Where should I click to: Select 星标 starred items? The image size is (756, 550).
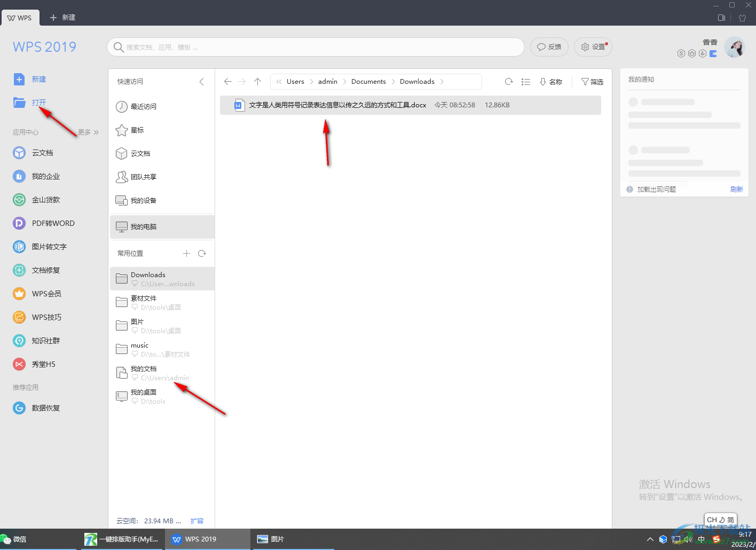pos(162,130)
